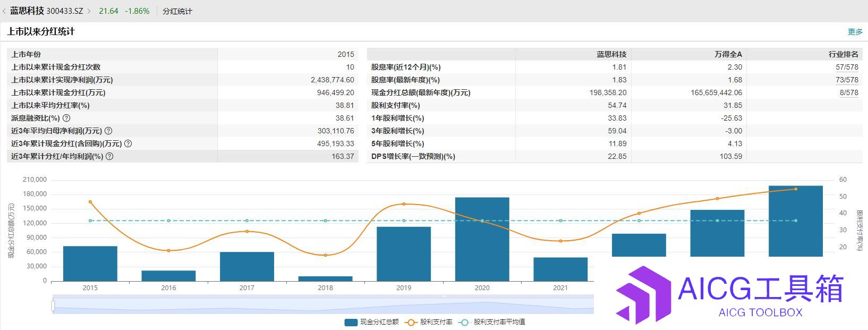Click the 股利支付率(%) row label
The image size is (868, 330).
pos(395,105)
